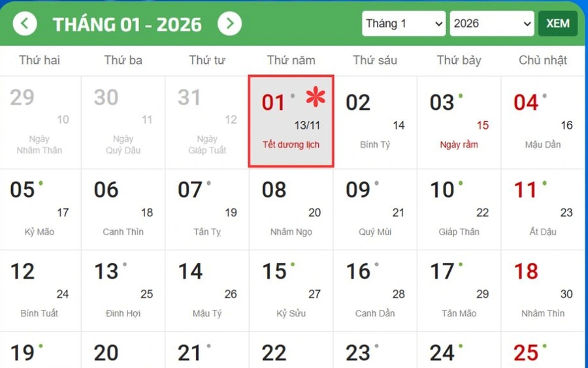Click the red asterisk on day 01
This screenshot has width=588, height=368.
(316, 97)
